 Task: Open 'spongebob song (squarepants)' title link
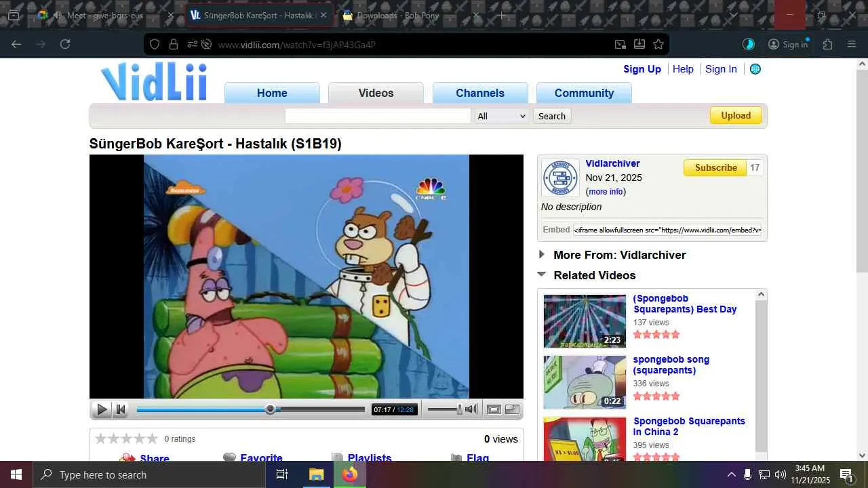pyautogui.click(x=671, y=365)
